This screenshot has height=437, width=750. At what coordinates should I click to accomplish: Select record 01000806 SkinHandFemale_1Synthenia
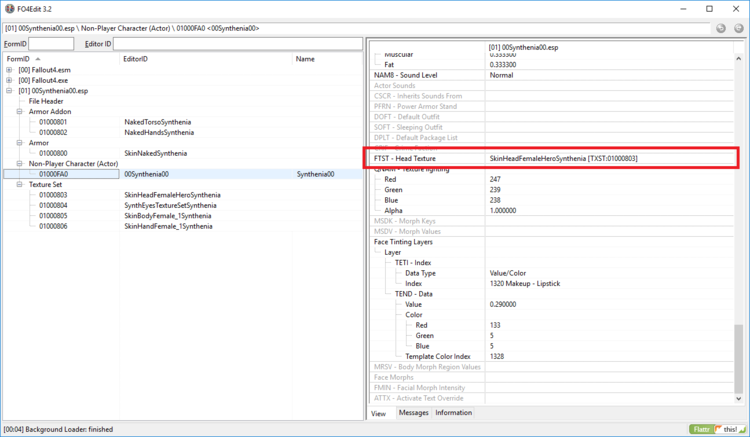tap(183, 226)
